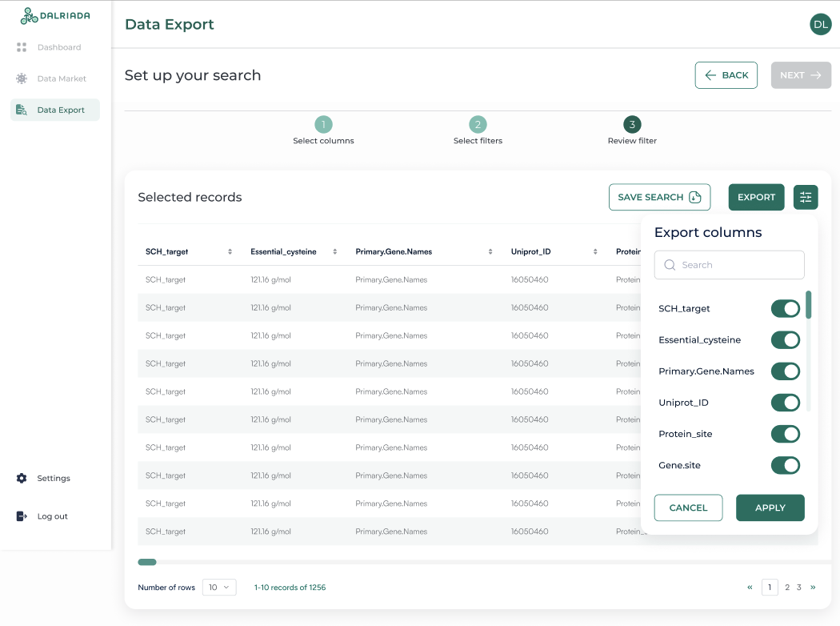Toggle off Primary.Gene.Names export column
This screenshot has height=626, width=840.
[786, 371]
